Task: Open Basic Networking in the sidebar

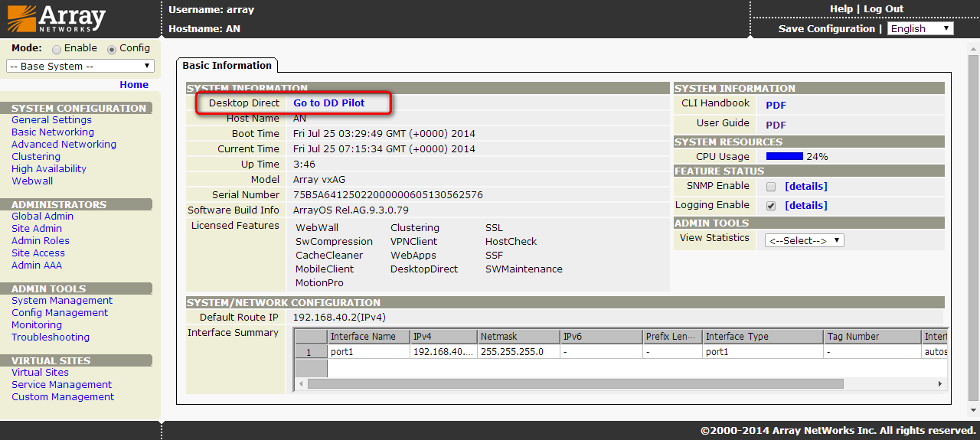Action: coord(53,132)
